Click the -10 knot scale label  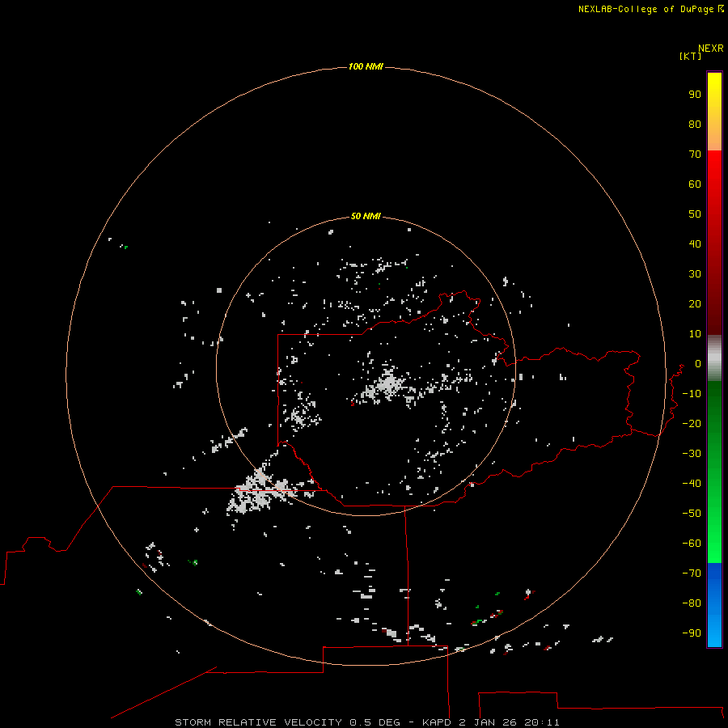[692, 394]
